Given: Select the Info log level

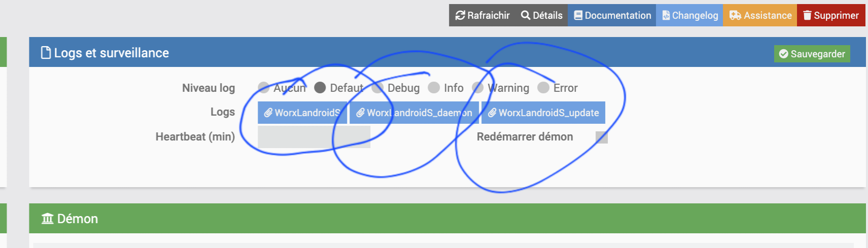Looking at the screenshot, I should tap(434, 88).
